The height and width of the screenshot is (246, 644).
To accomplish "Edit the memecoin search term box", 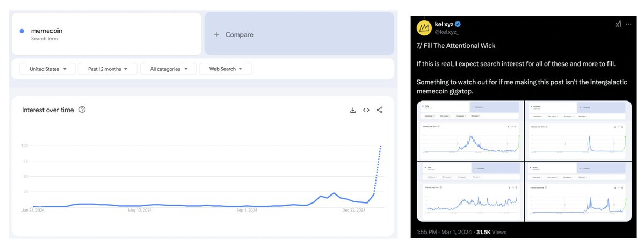I will 106,34.
